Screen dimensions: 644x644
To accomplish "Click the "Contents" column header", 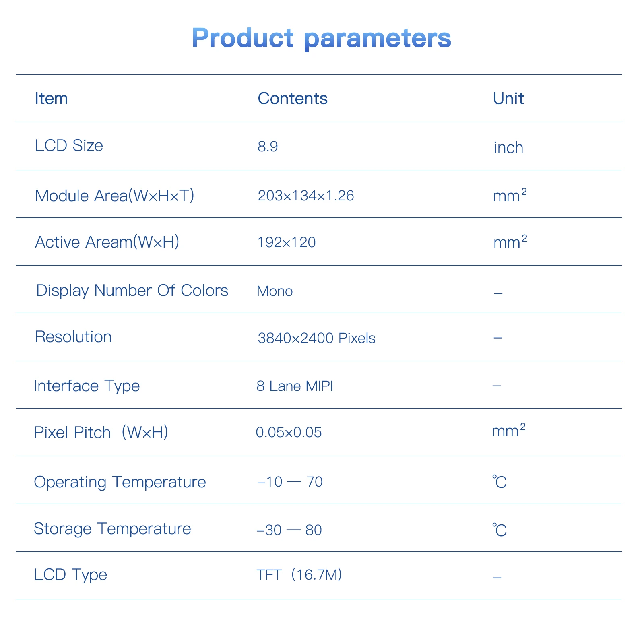I will point(292,99).
